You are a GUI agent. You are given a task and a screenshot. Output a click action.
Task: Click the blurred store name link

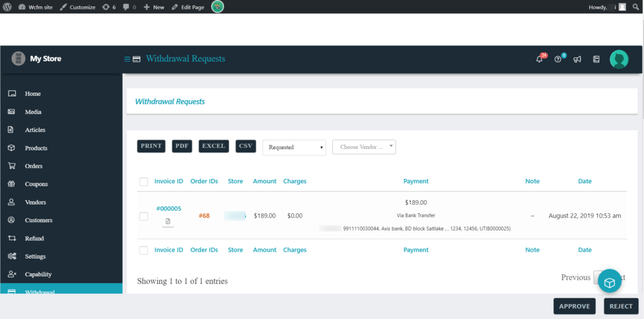coord(235,215)
